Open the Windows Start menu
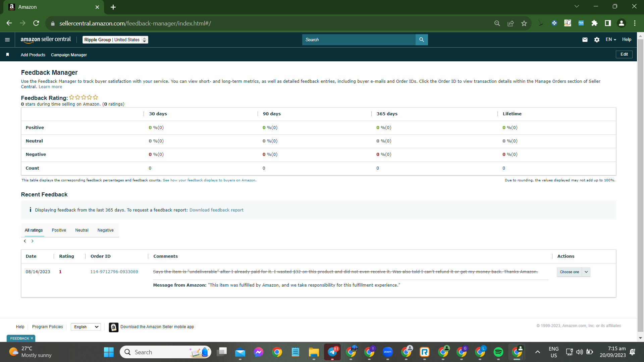Screen dimensions: 644x362 pos(109,352)
